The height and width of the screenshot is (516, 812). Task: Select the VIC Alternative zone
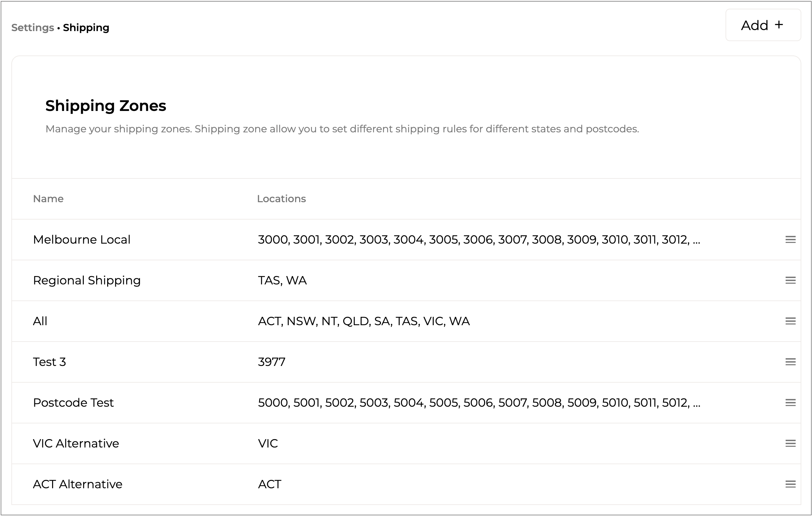point(76,443)
